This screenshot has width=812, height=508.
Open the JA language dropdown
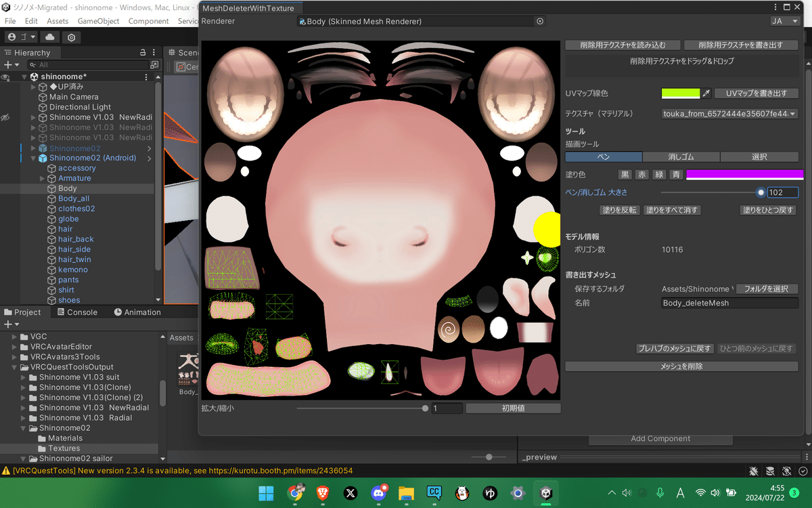click(784, 21)
